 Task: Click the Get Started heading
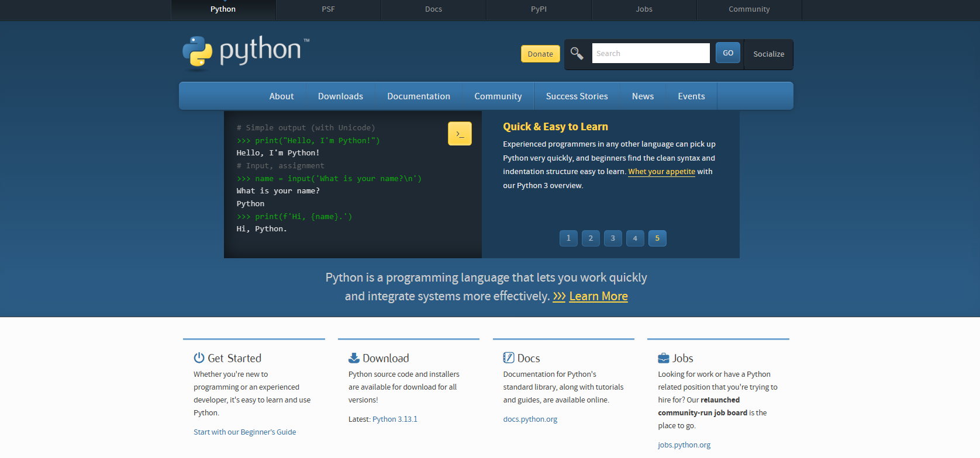click(x=234, y=358)
